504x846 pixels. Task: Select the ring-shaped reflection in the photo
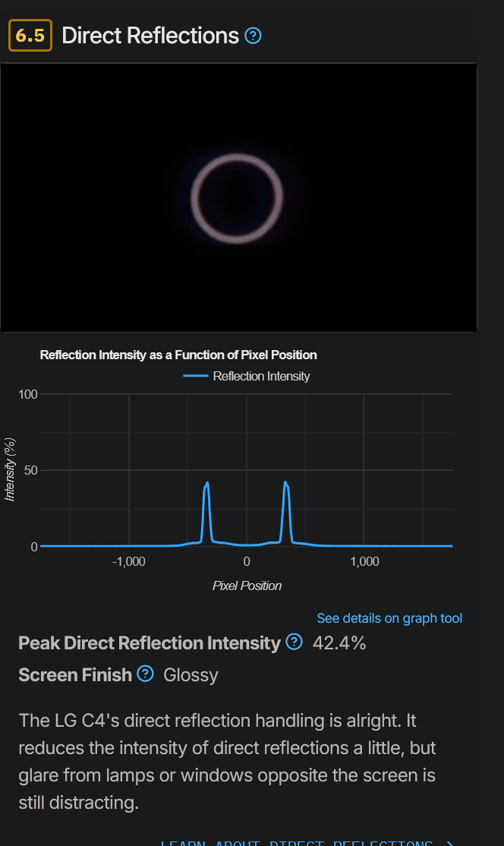[x=236, y=196]
